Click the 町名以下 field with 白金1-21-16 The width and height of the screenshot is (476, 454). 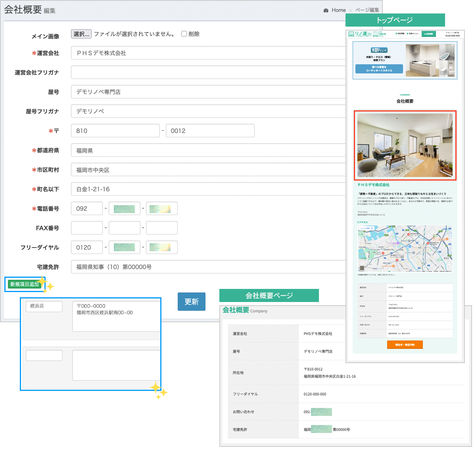tap(208, 189)
